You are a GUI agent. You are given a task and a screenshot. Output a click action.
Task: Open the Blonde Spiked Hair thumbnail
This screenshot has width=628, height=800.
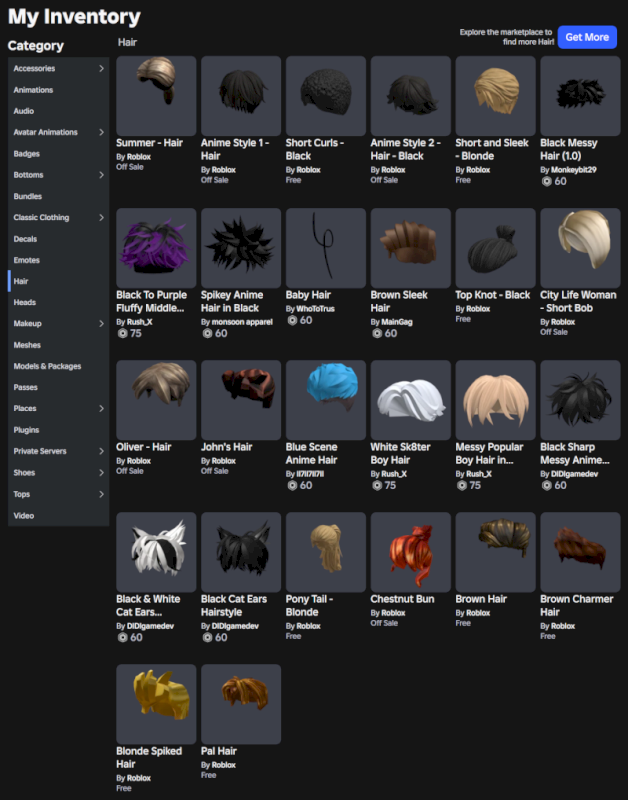tap(156, 704)
